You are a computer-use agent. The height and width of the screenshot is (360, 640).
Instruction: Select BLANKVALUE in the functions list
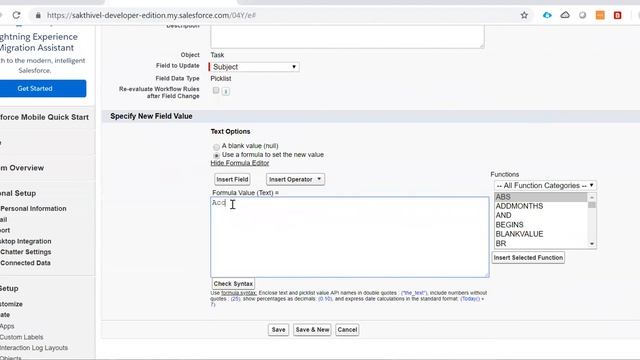(x=541, y=234)
